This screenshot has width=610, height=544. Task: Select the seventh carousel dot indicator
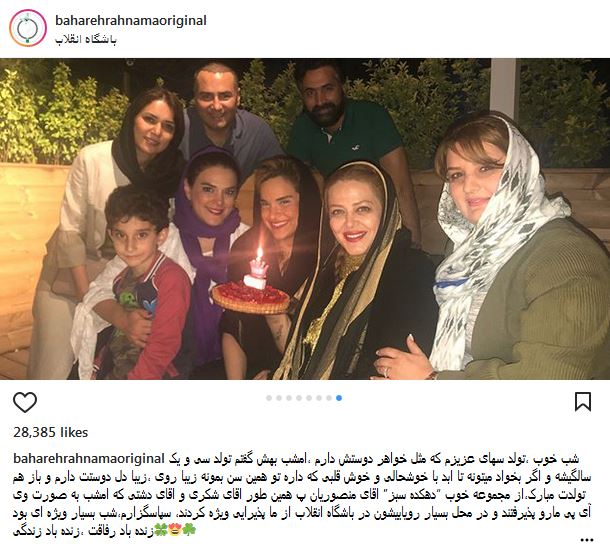pyautogui.click(x=329, y=398)
